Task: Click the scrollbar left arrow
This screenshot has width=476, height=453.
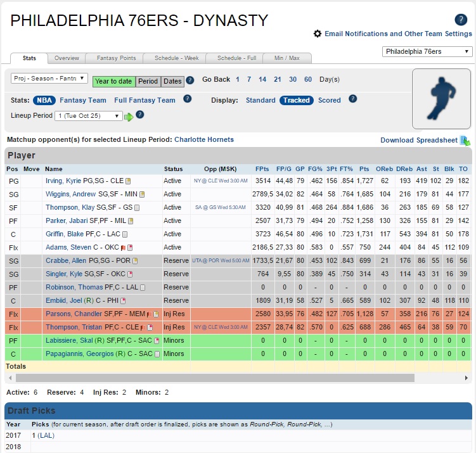Action: tap(10, 378)
